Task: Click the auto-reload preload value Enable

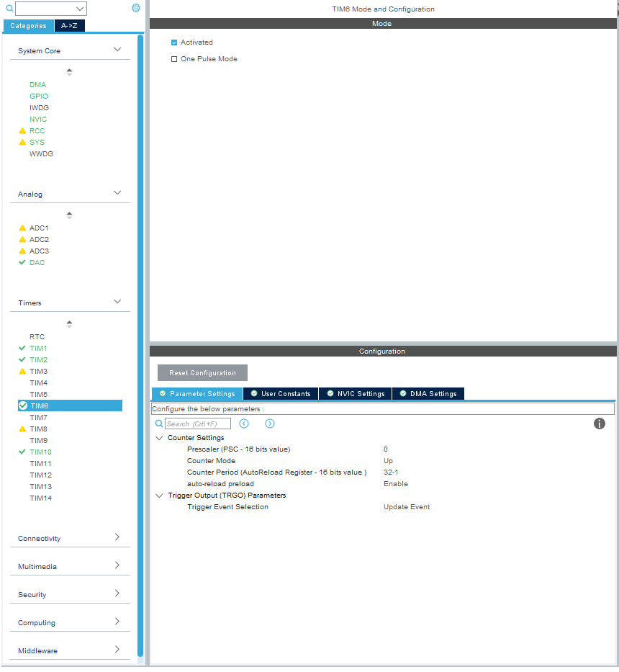Action: [x=395, y=484]
